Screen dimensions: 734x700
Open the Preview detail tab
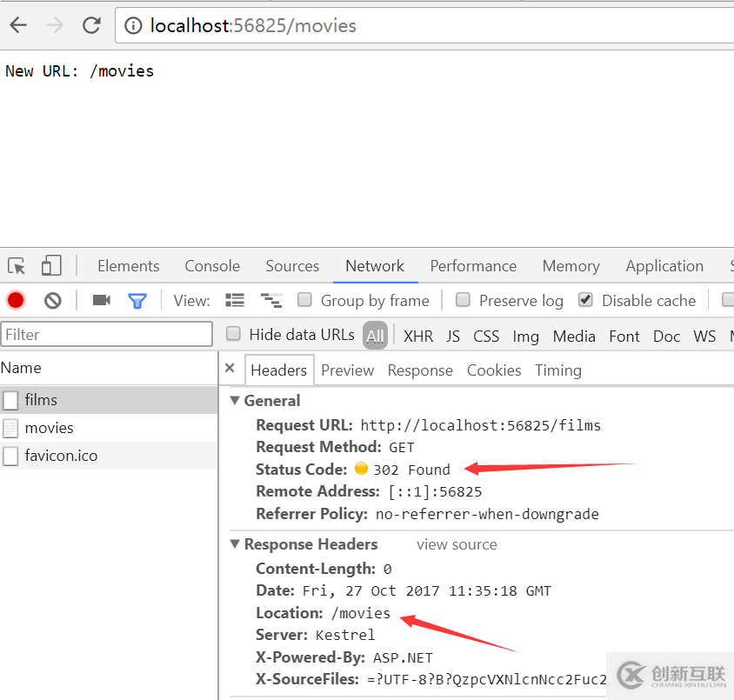point(347,370)
